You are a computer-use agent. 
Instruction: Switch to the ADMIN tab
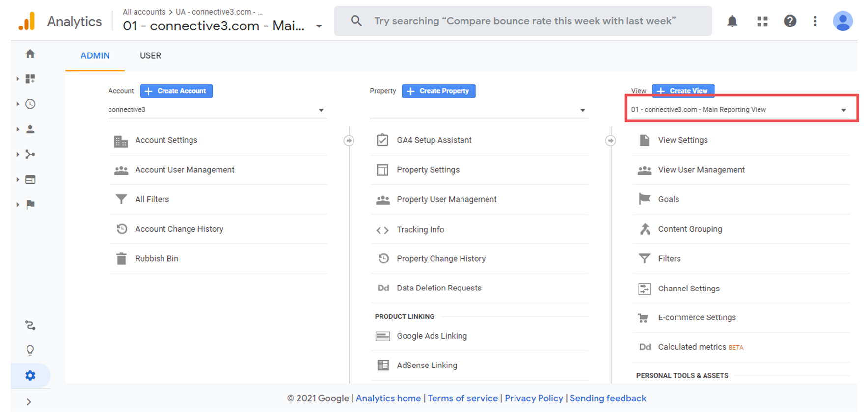coord(95,56)
